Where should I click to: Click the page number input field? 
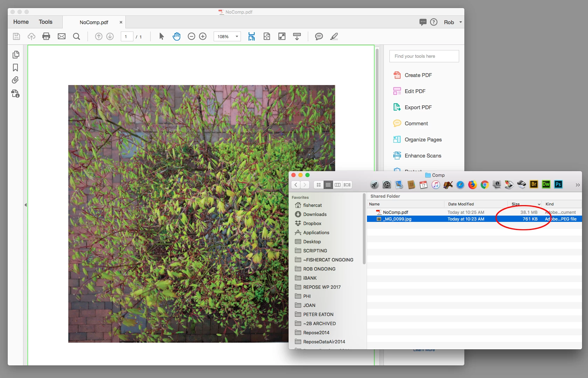coord(127,36)
